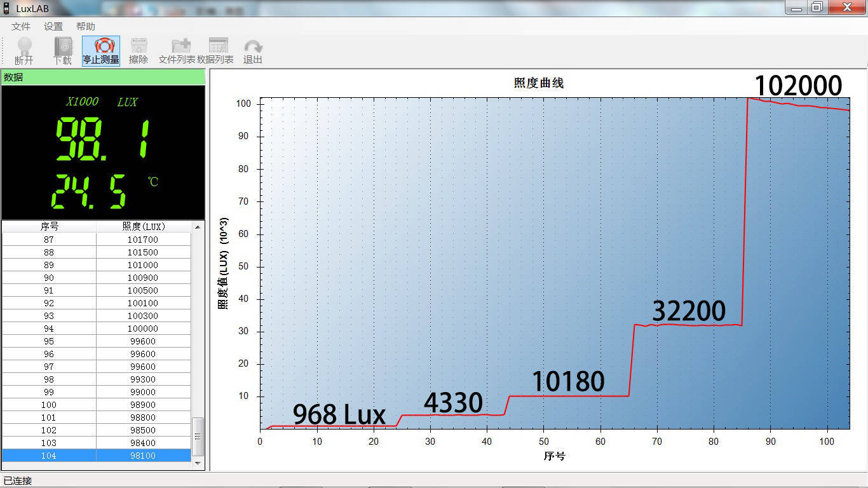Image resolution: width=868 pixels, height=488 pixels.
Task: Click the LuxLAB title bar app icon
Action: 7,8
